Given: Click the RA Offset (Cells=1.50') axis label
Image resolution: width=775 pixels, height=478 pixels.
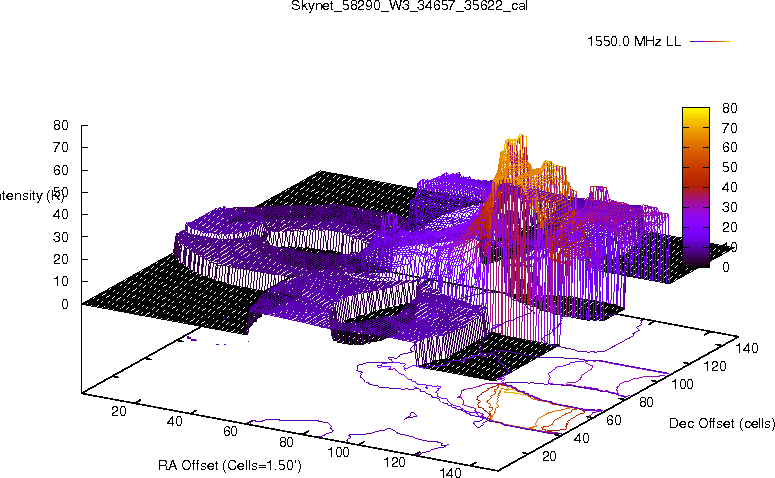Looking at the screenshot, I should click(x=230, y=465).
